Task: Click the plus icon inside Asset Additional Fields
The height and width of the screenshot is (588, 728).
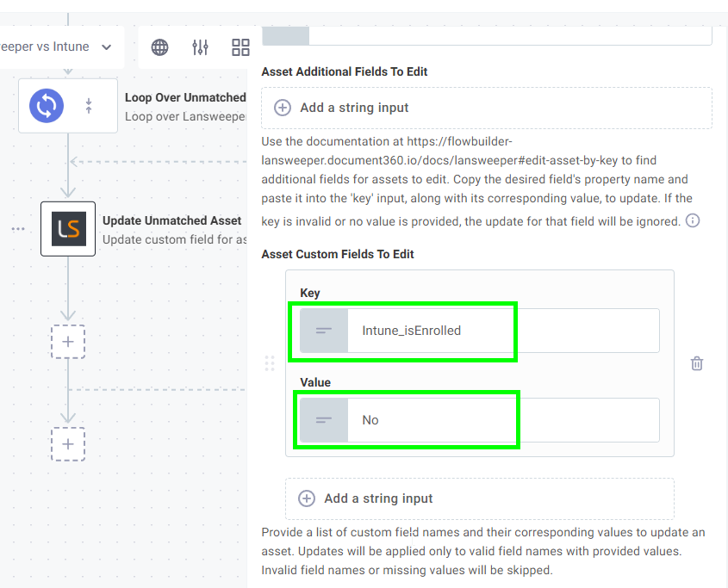Action: [283, 108]
